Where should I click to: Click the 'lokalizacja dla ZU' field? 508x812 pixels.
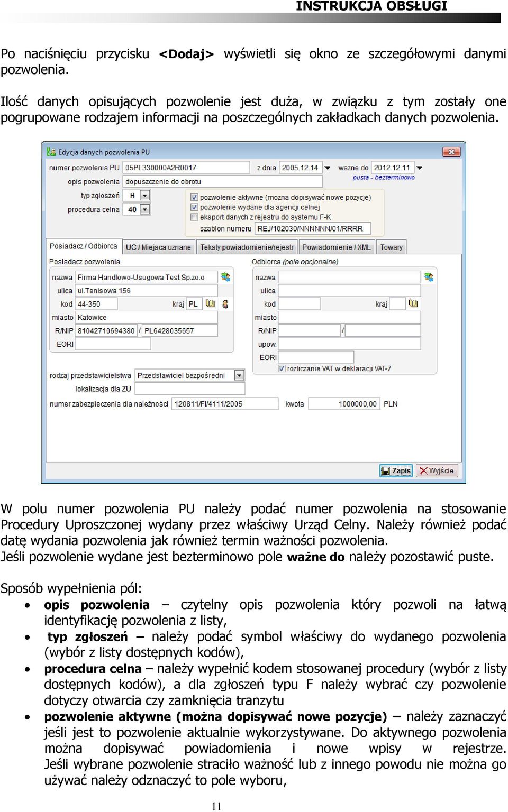[190, 389]
